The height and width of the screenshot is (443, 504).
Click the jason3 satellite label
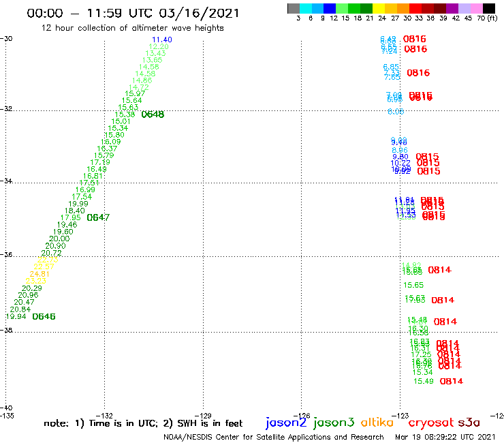click(334, 423)
